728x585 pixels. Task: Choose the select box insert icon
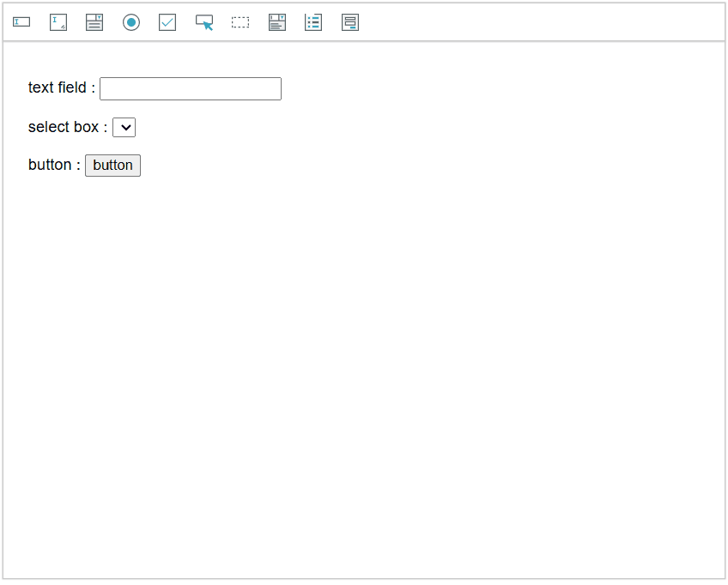click(x=94, y=21)
